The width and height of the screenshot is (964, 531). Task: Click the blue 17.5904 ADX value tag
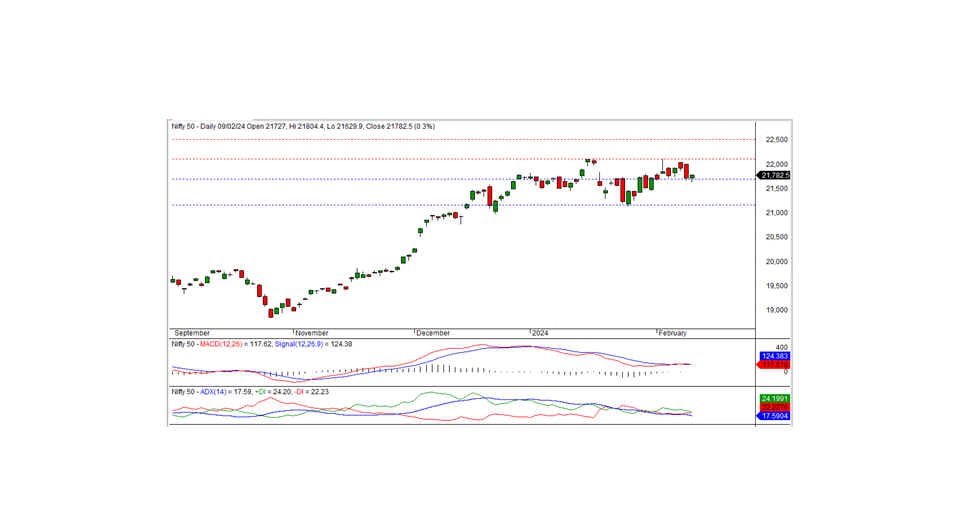pos(775,416)
